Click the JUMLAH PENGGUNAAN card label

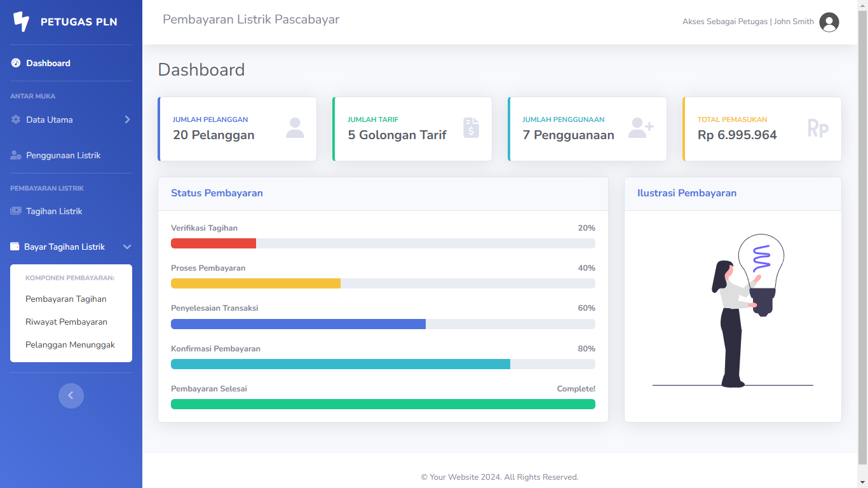[x=564, y=119]
